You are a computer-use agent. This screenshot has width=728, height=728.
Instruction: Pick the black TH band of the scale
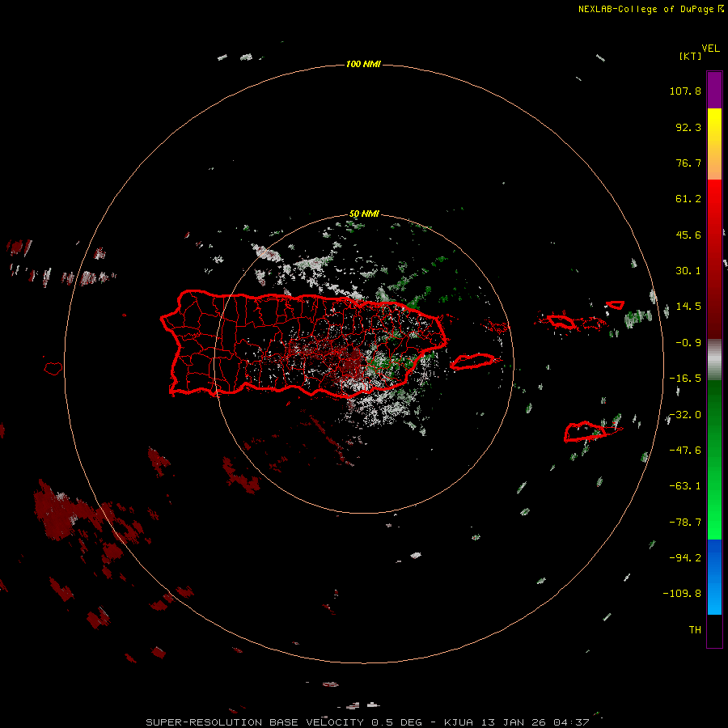pyautogui.click(x=714, y=630)
